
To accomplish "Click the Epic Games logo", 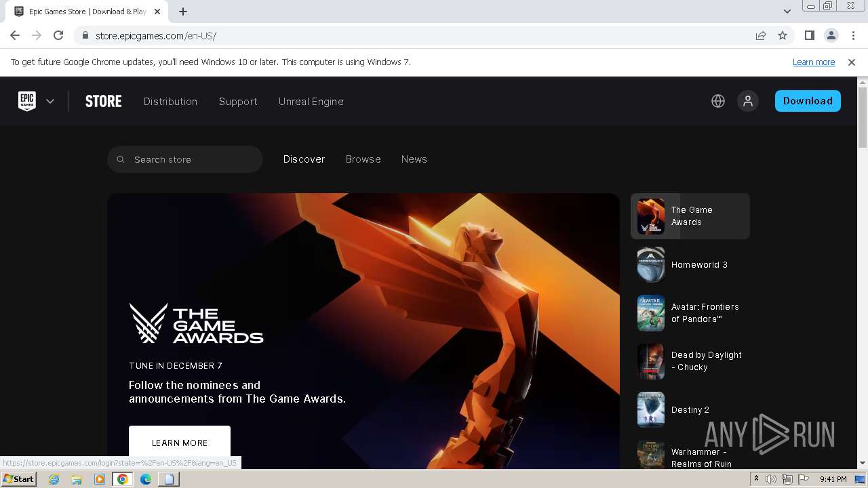I will click(x=27, y=101).
